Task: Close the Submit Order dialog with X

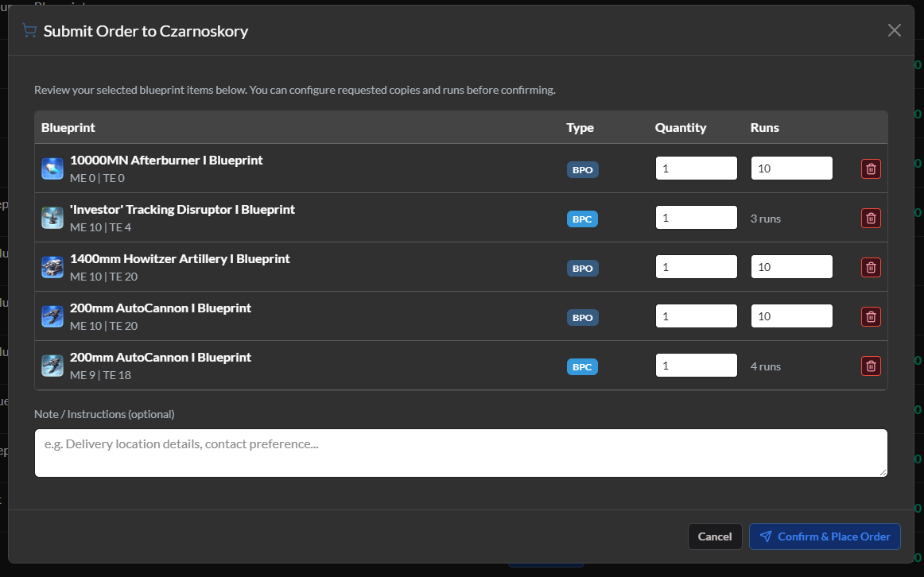Action: click(894, 31)
